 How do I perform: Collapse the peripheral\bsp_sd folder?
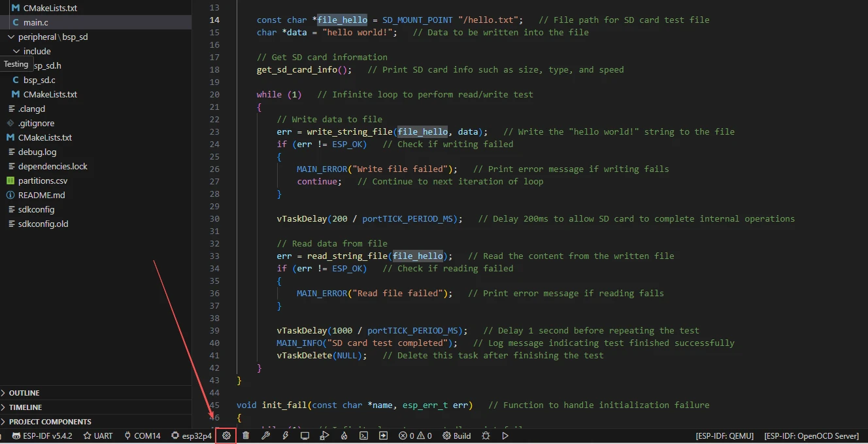point(52,37)
